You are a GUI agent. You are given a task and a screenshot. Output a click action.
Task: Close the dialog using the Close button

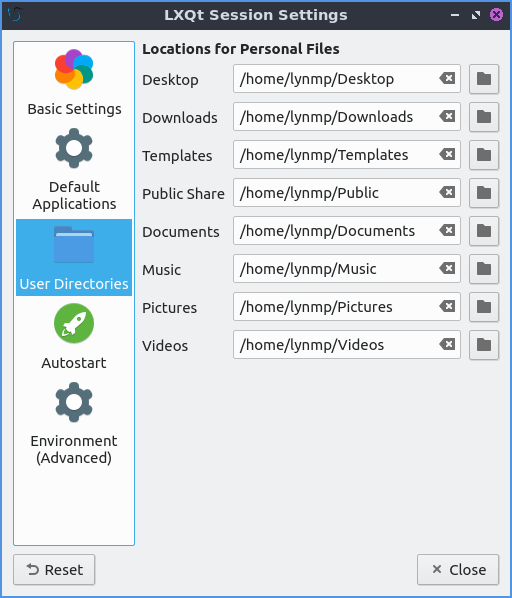(x=458, y=570)
